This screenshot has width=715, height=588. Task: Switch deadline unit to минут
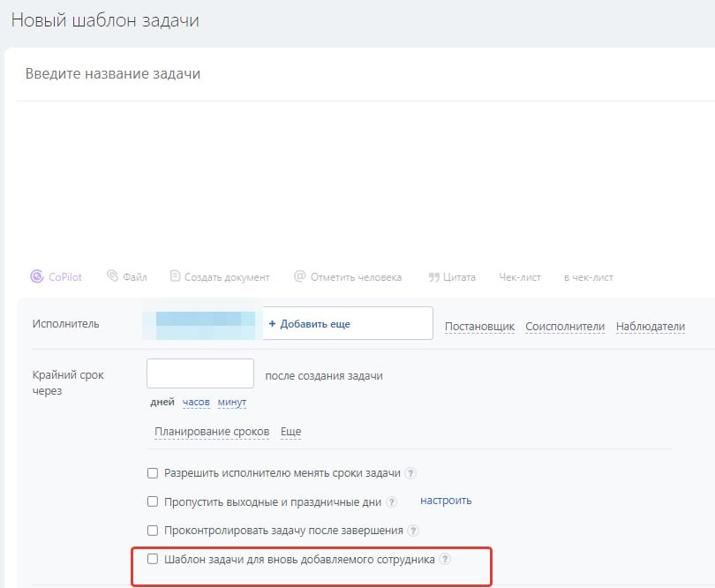[x=232, y=402]
